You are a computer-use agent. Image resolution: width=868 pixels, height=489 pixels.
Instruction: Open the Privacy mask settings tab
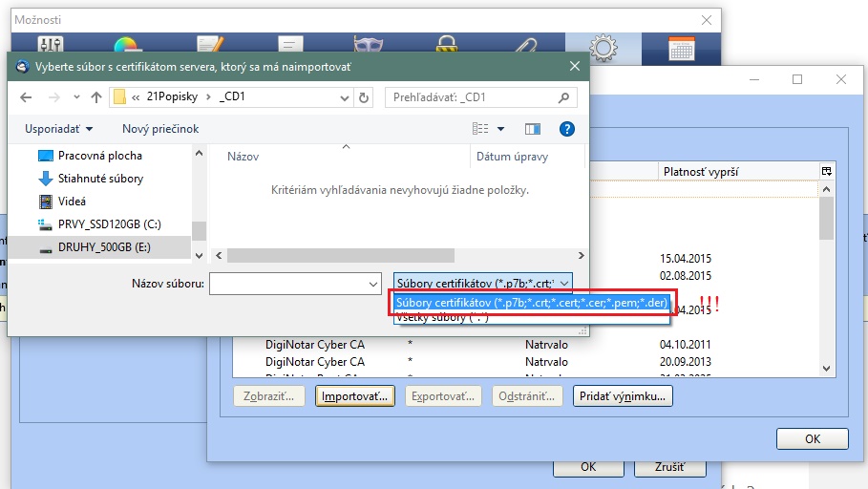coord(369,44)
